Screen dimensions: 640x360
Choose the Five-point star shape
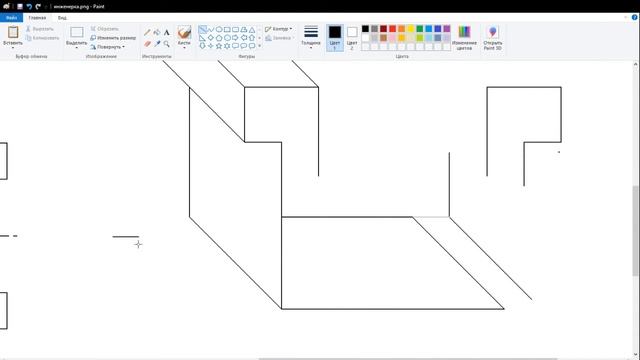click(219, 46)
